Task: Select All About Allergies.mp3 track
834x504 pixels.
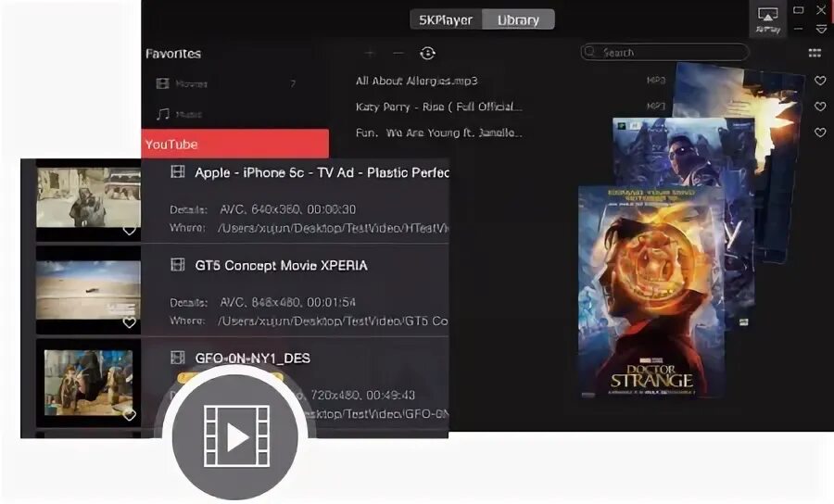Action: [x=416, y=81]
